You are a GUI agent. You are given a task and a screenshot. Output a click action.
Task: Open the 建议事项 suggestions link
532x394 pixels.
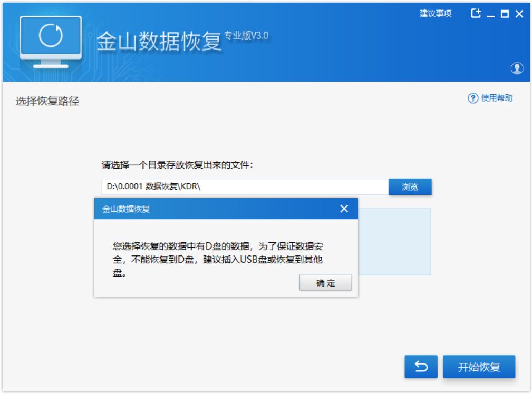click(x=436, y=14)
